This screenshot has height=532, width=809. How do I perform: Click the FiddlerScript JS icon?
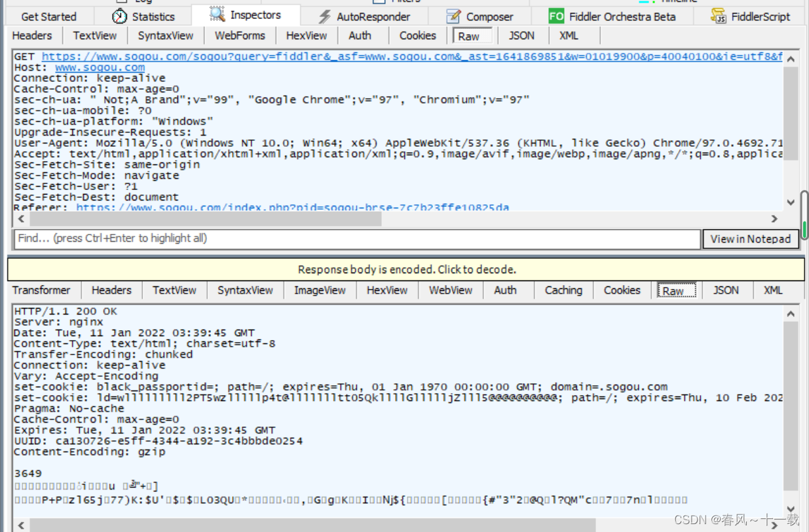coord(719,16)
